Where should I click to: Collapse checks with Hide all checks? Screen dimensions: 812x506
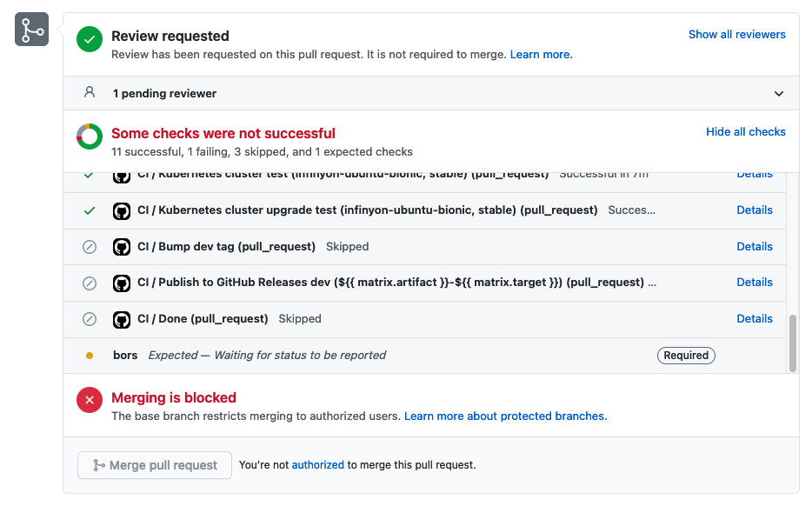745,131
